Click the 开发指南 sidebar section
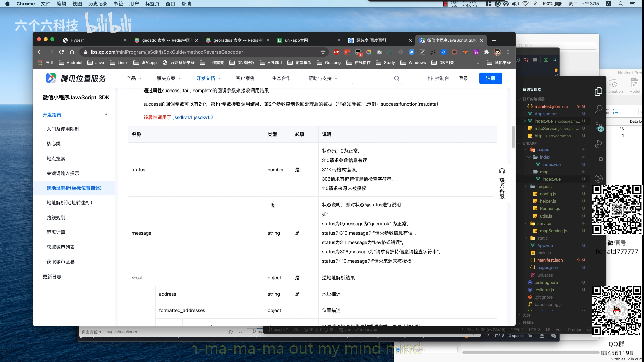Image resolution: width=644 pixels, height=362 pixels. click(52, 115)
